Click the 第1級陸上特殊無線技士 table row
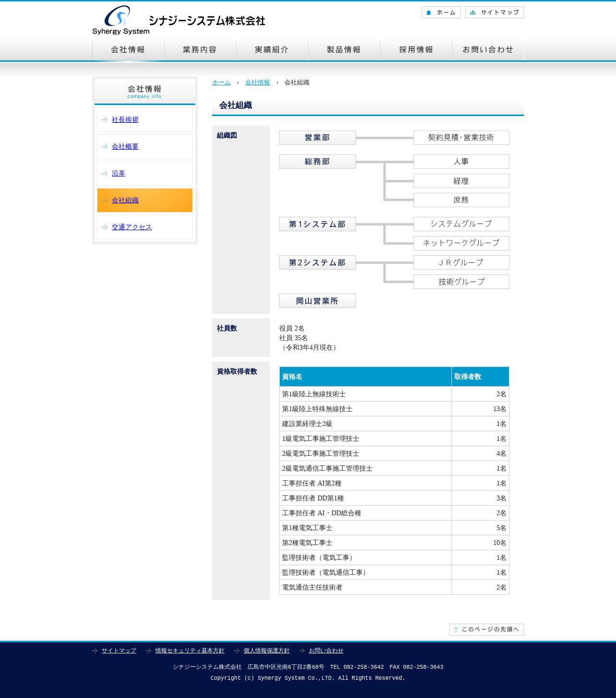The image size is (616, 698). (394, 409)
